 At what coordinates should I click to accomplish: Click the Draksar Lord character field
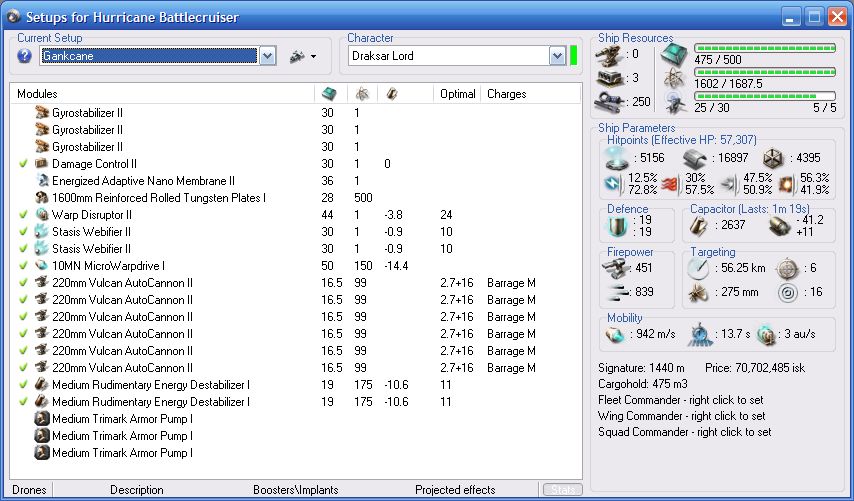click(449, 56)
